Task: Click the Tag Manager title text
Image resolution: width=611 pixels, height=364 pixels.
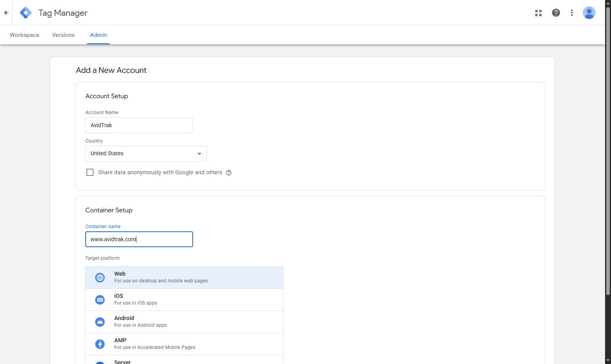Action: [x=63, y=13]
